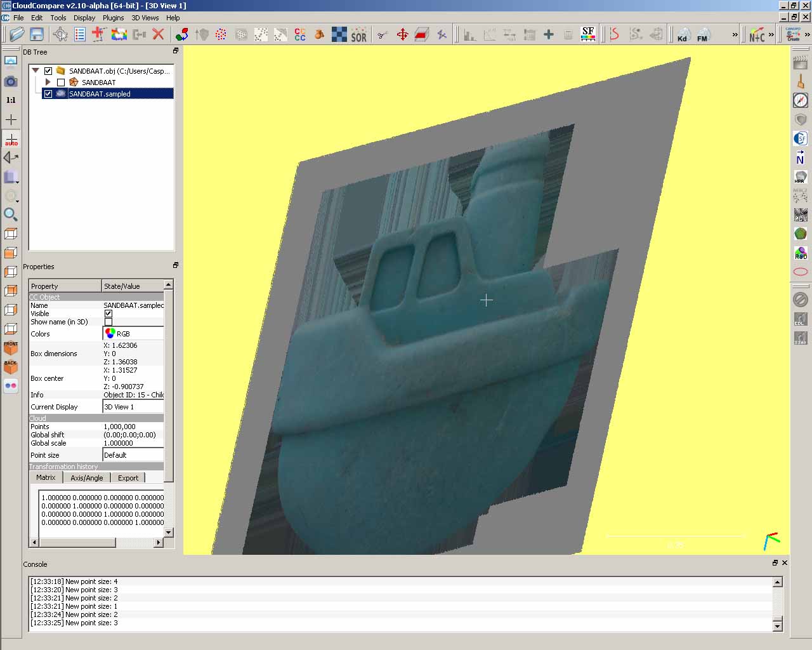Activate the Translate/Rotate tool
This screenshot has height=650, width=812.
click(x=403, y=34)
